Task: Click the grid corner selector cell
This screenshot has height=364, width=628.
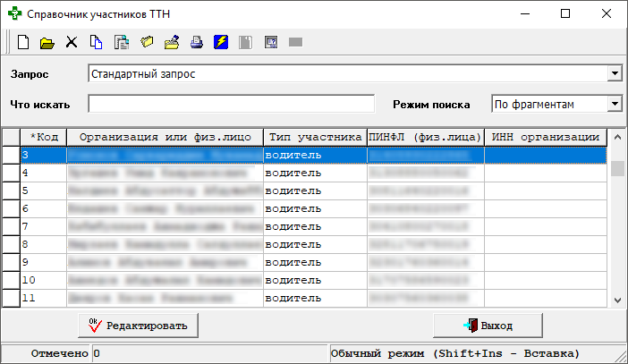Action: tap(11, 138)
